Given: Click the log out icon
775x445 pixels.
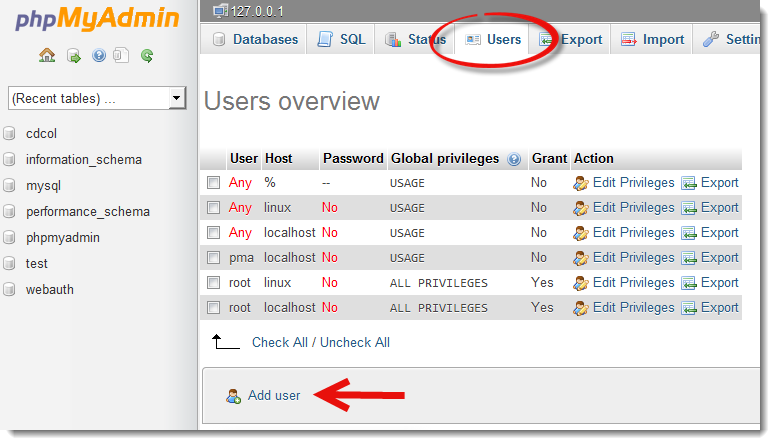Looking at the screenshot, I should [74, 55].
